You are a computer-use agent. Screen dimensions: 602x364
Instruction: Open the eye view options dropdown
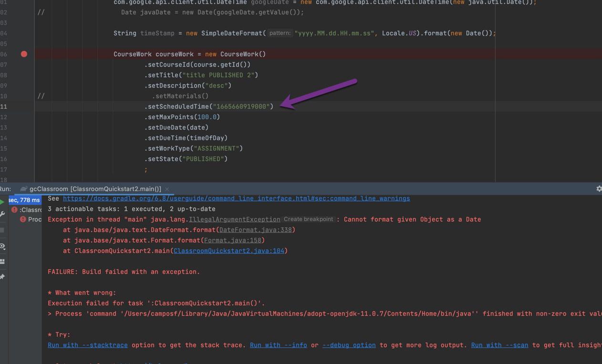[2, 246]
